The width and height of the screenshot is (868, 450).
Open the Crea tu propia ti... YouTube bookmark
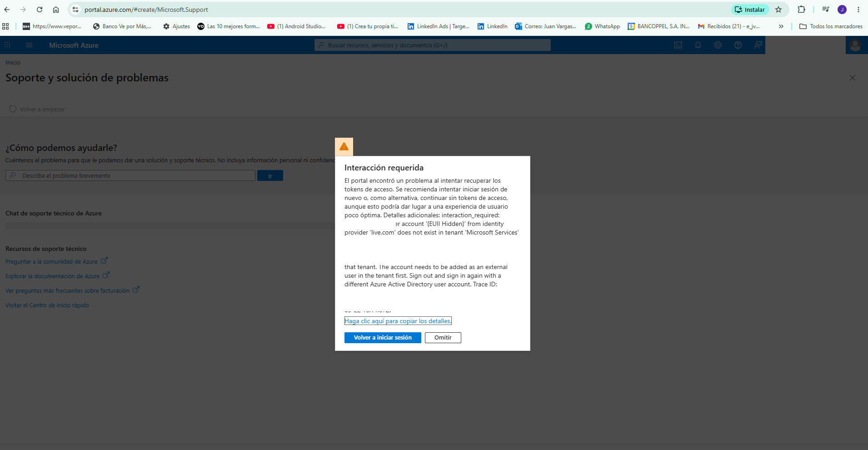pyautogui.click(x=367, y=26)
